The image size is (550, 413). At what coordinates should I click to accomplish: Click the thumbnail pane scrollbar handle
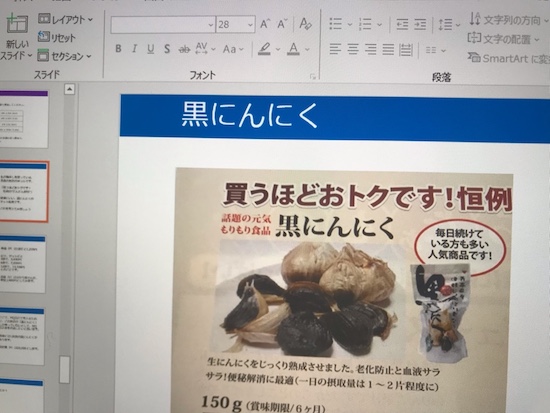click(65, 369)
